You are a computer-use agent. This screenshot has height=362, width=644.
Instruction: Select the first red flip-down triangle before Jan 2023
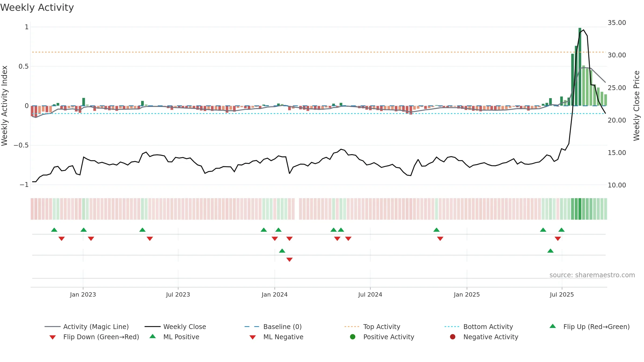click(61, 239)
